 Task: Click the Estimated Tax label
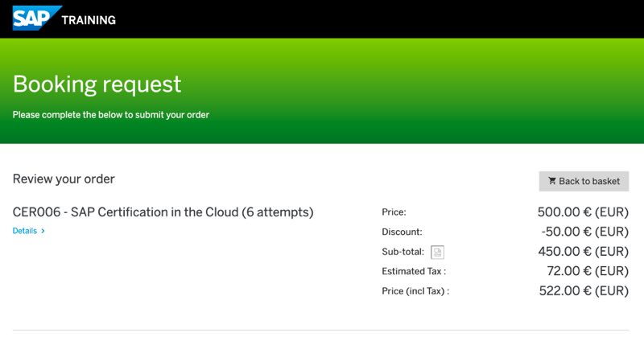[414, 271]
